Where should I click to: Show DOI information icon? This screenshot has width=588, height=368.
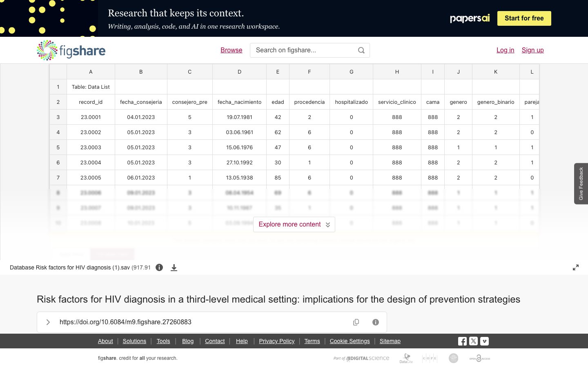coord(376,322)
